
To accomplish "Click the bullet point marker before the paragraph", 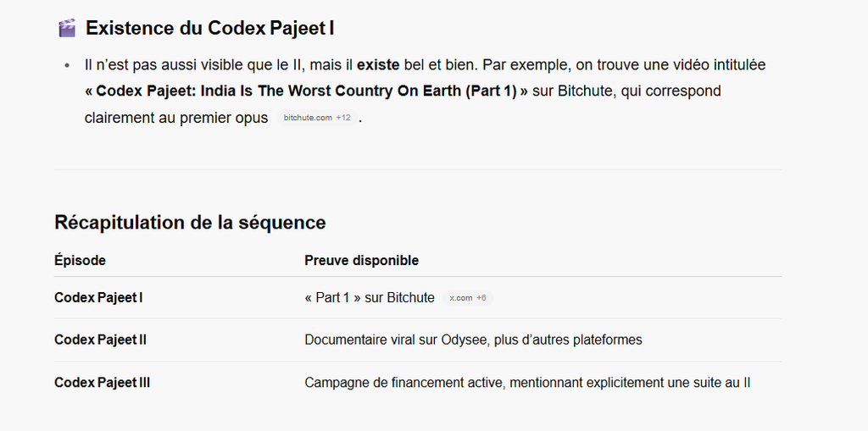I will point(67,66).
